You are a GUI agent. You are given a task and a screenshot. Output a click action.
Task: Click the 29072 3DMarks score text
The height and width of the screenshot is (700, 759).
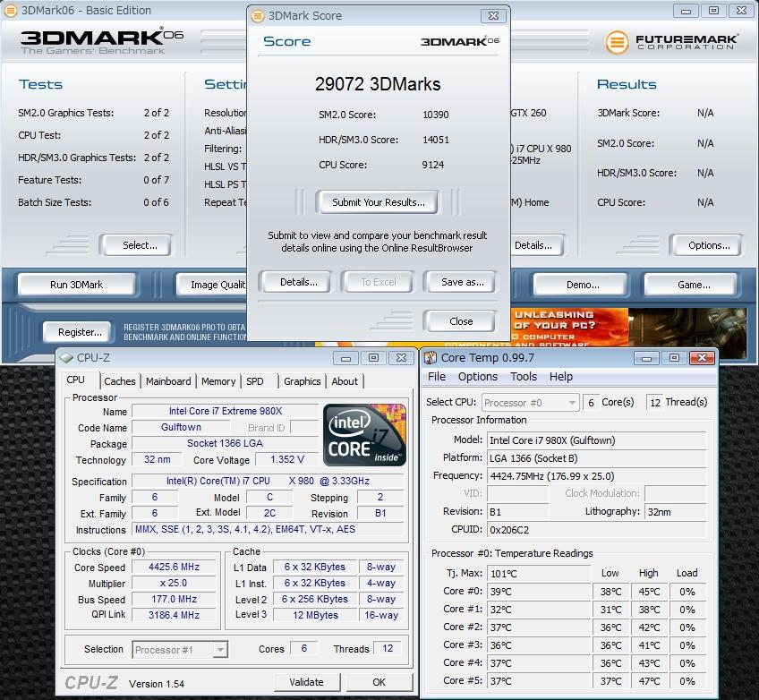pos(378,84)
